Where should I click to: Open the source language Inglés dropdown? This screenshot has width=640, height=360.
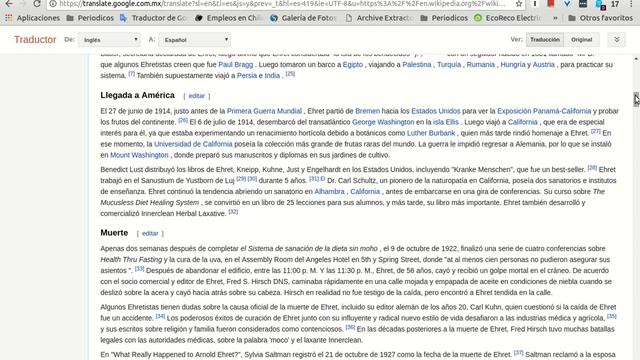[x=109, y=40]
